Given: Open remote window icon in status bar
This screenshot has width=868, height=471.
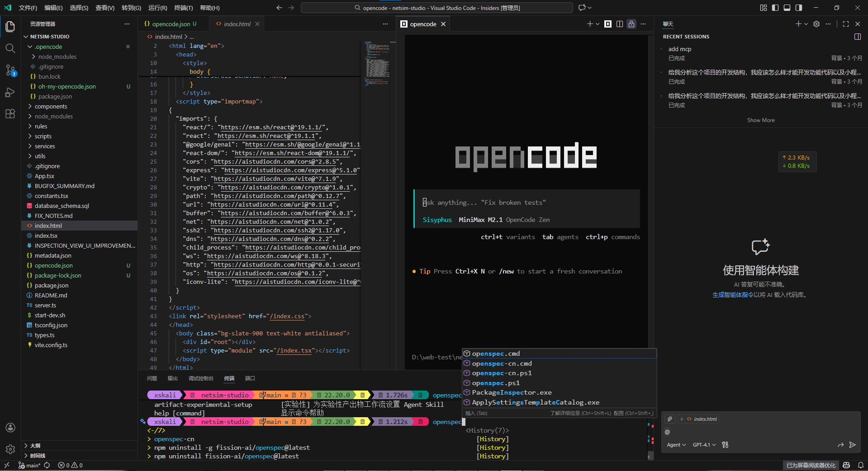Looking at the screenshot, I should (7, 465).
